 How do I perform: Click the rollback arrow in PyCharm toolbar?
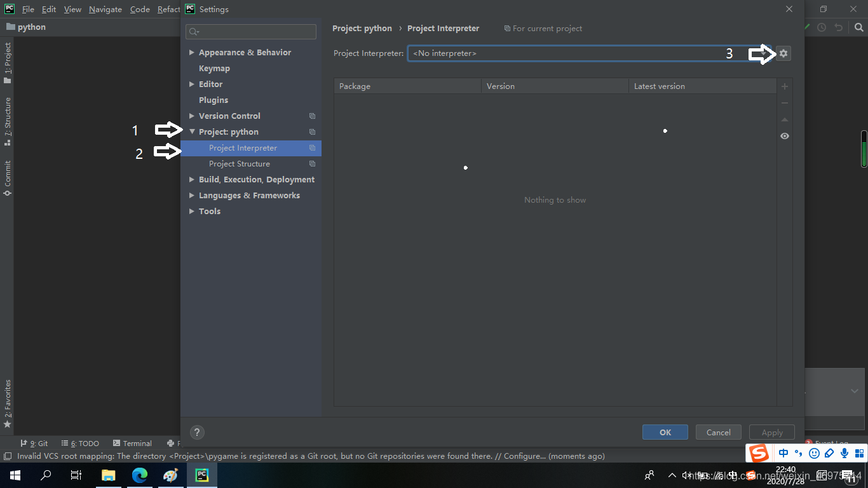pyautogui.click(x=839, y=27)
